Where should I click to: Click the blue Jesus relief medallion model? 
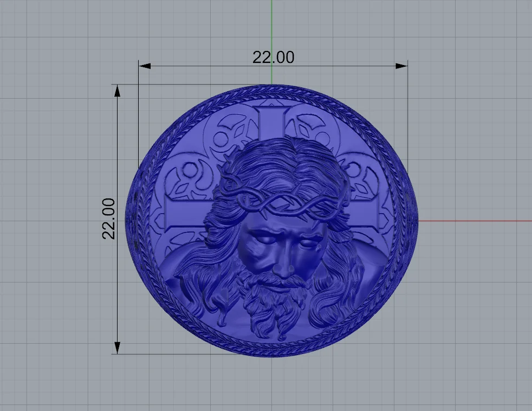coord(271,221)
